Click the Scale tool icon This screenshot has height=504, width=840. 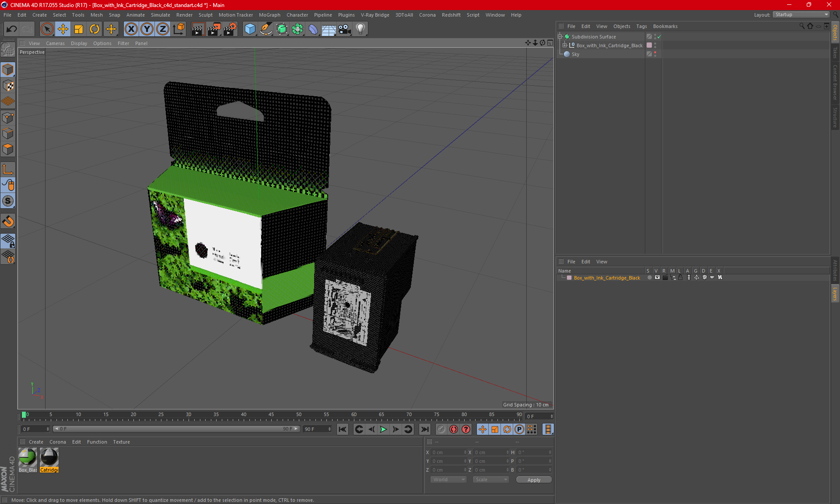click(x=79, y=29)
